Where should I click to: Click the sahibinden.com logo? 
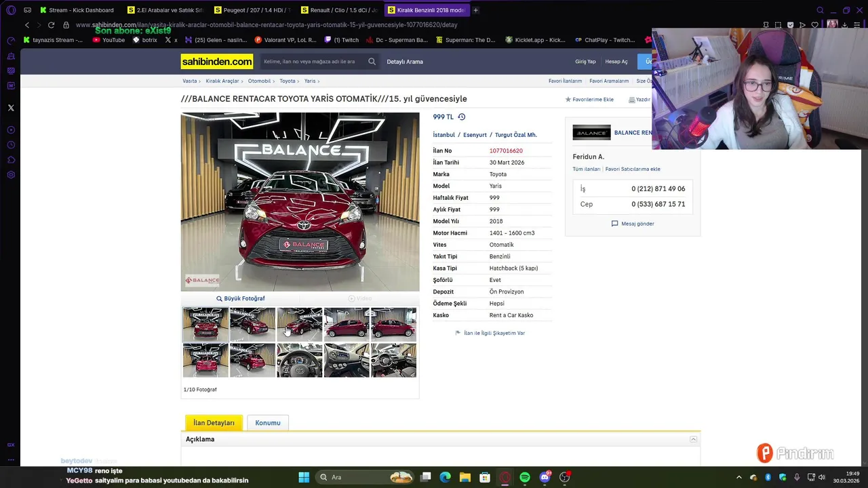217,62
